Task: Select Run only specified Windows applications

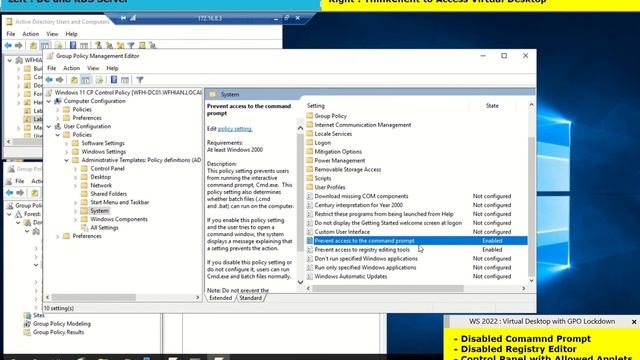Action: click(416, 268)
